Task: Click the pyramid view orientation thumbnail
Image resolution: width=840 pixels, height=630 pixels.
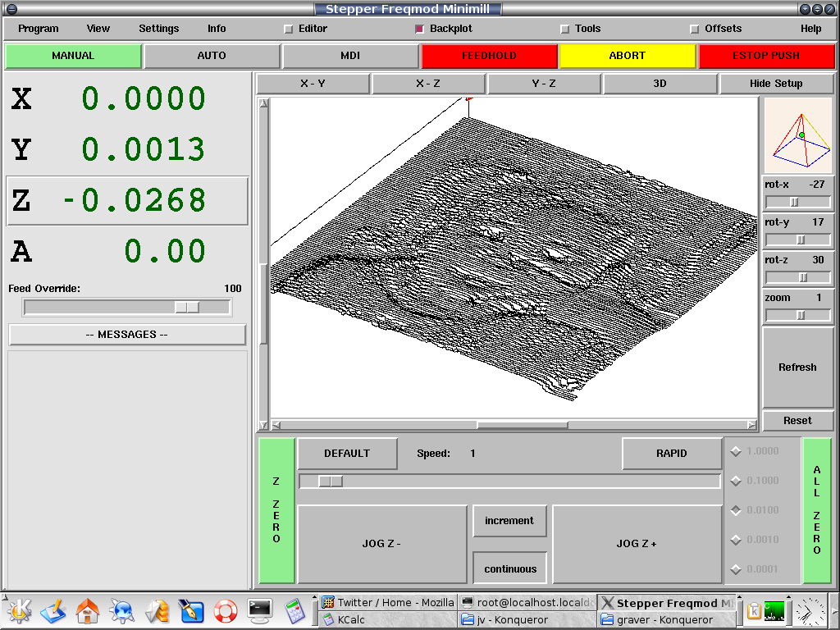Action: 797,135
